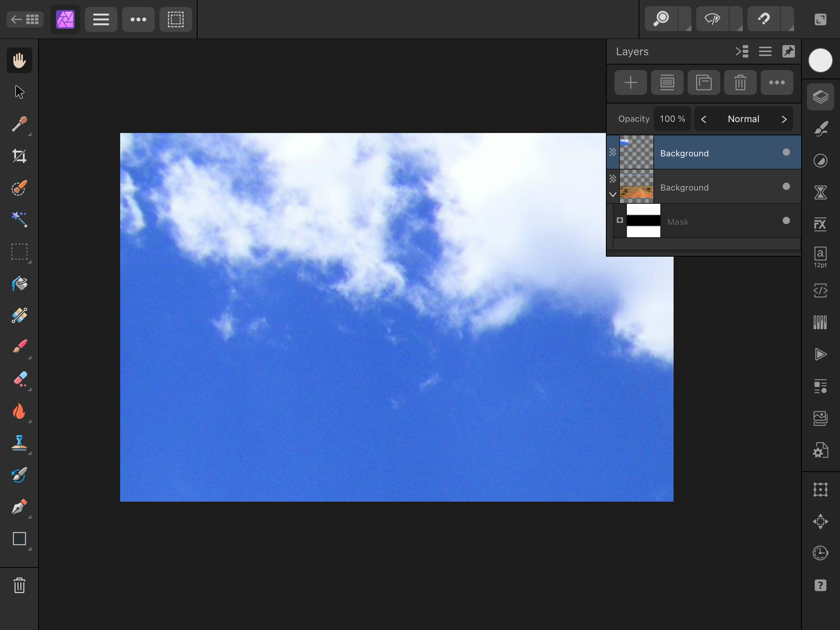This screenshot has width=840, height=630.
Task: Tap the magnifier zoom button
Action: pyautogui.click(x=661, y=19)
